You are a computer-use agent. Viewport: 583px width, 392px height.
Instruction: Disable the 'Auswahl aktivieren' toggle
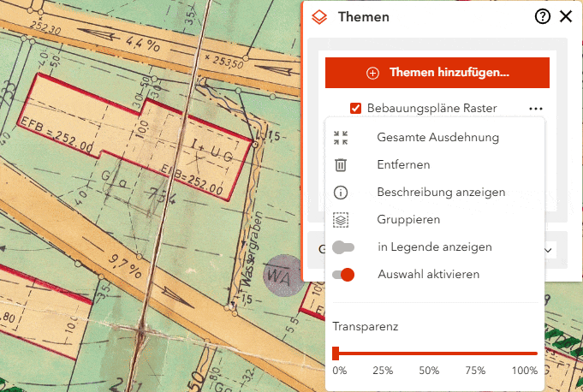pos(343,275)
